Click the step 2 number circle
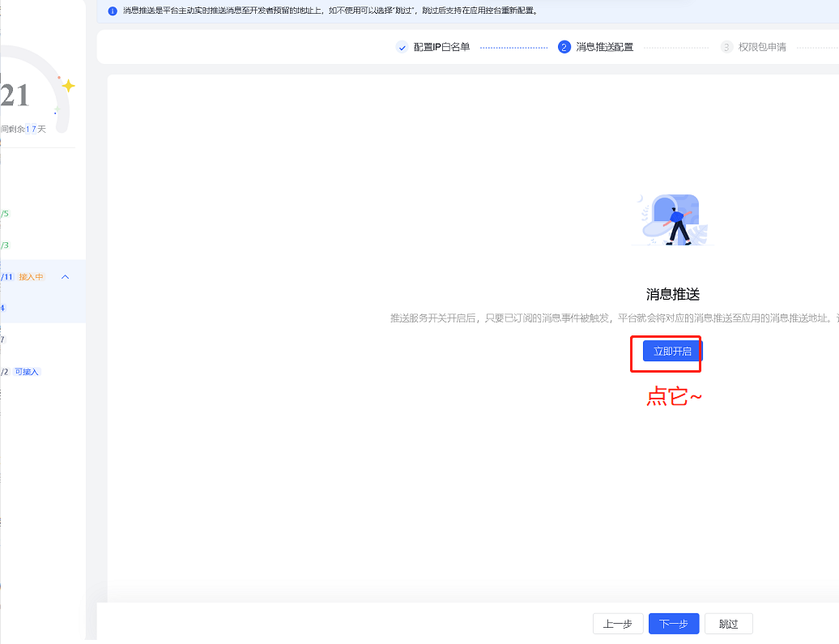 564,47
